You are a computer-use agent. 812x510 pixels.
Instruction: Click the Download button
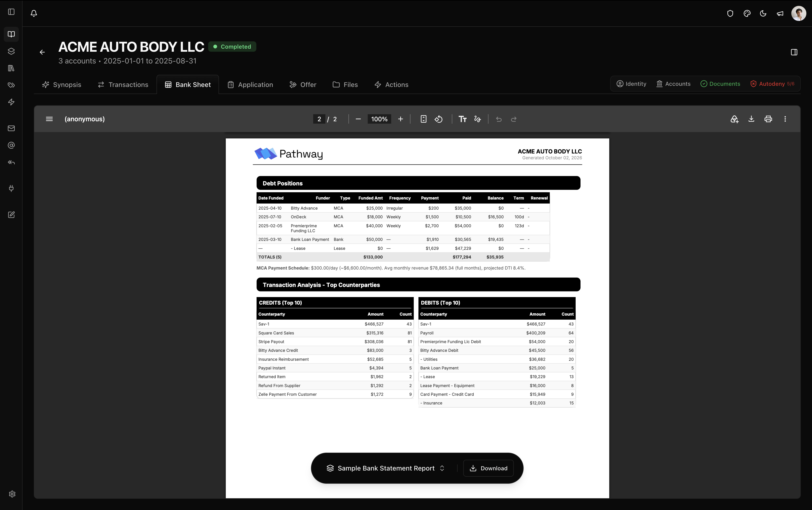[488, 468]
